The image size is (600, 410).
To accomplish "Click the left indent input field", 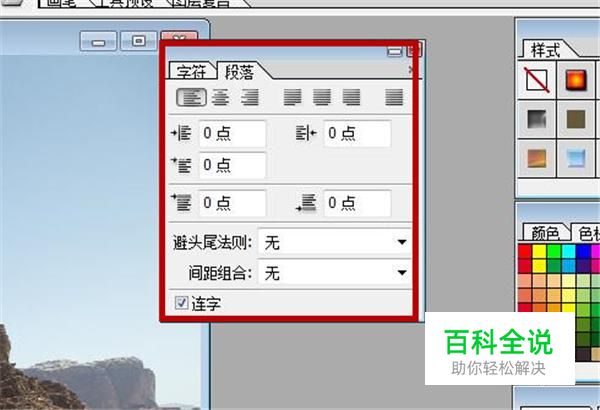I will coord(233,133).
